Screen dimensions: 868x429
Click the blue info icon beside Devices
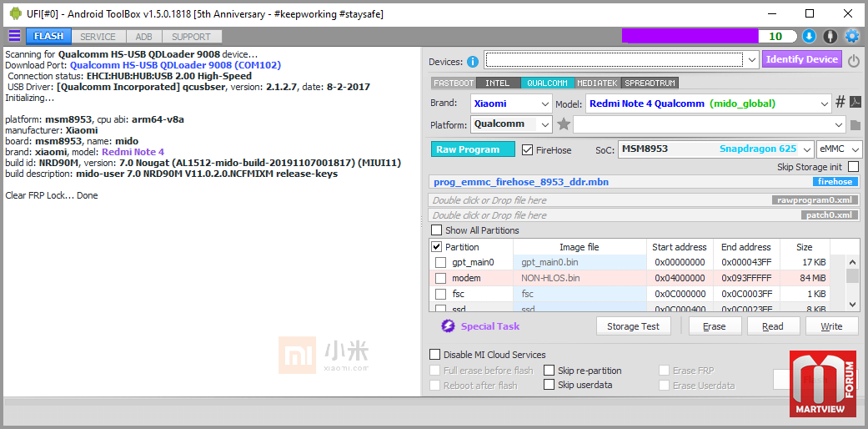pos(472,61)
